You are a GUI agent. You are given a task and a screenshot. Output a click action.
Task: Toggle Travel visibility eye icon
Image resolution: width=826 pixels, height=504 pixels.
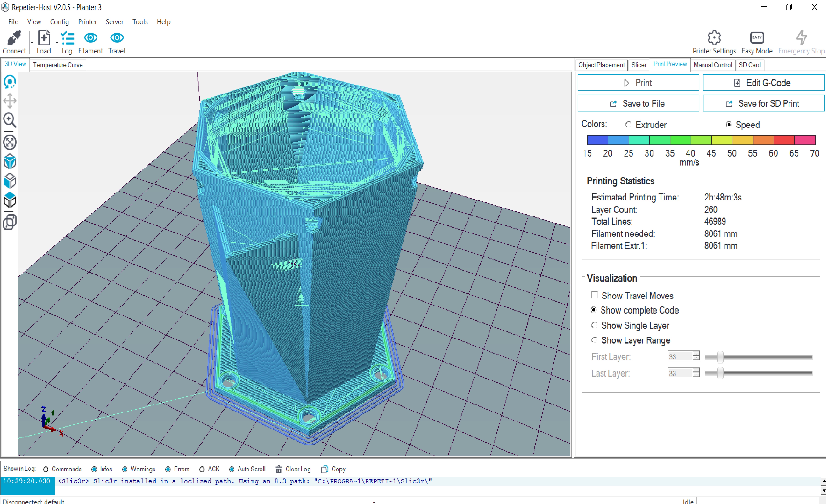117,38
